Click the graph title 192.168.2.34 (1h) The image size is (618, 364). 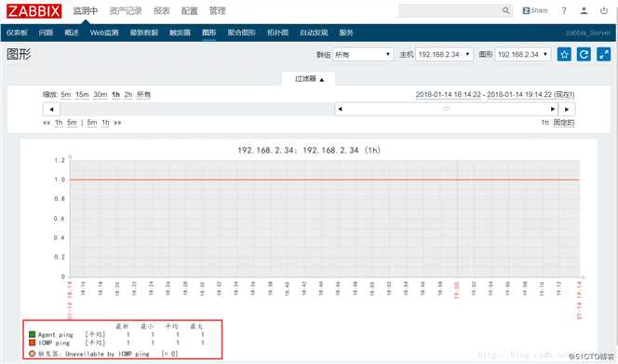point(309,150)
